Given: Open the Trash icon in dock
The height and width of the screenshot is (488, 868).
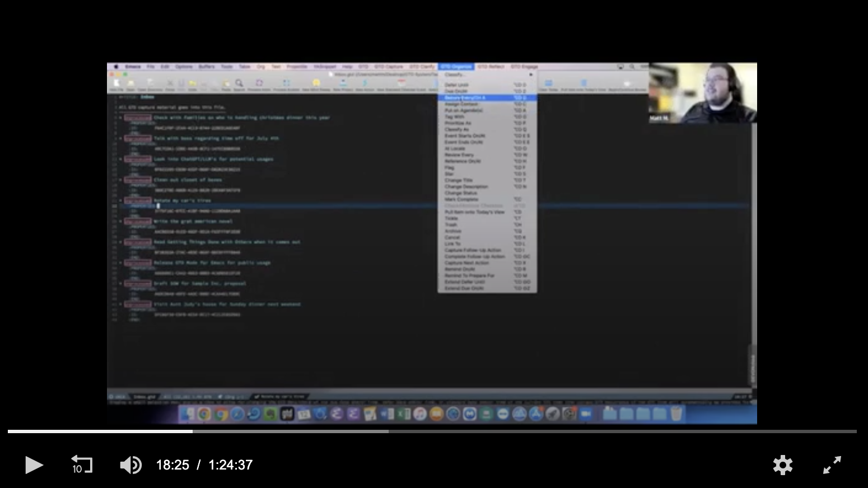Looking at the screenshot, I should (x=676, y=414).
